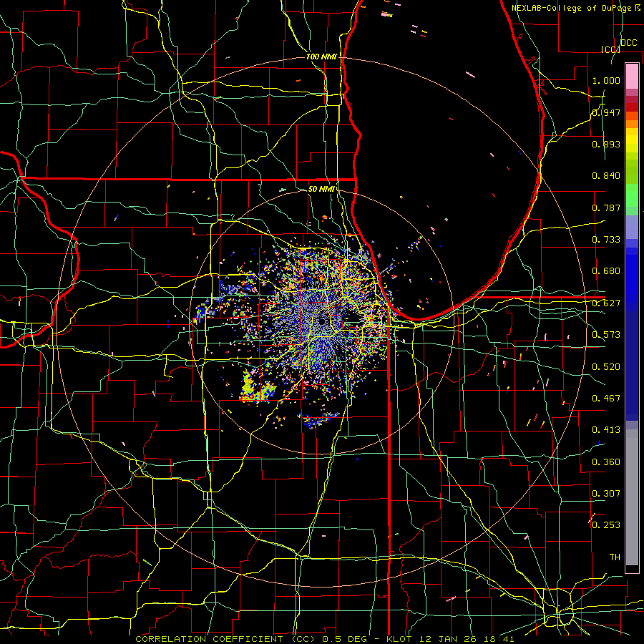The height and width of the screenshot is (644, 644).
Task: Click the 0.627 scale value
Action: [606, 303]
